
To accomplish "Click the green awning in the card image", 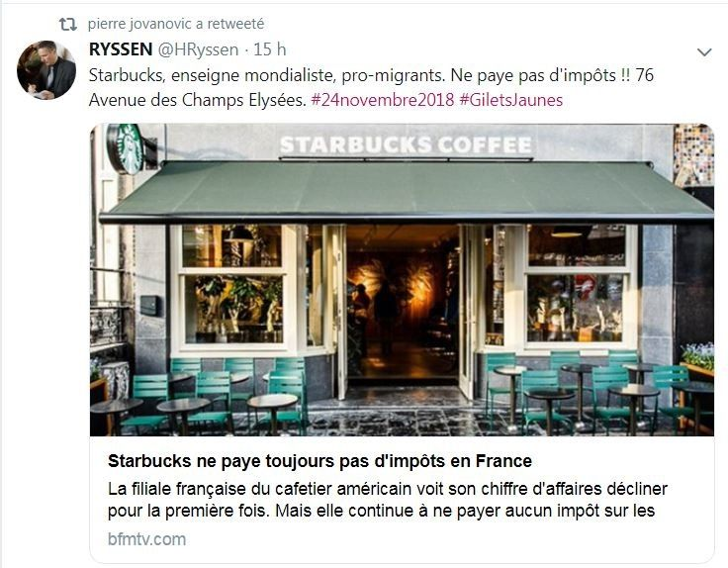I will tap(406, 191).
